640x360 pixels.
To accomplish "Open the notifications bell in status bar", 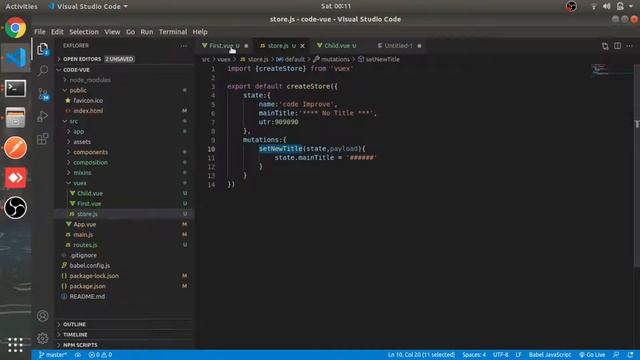I will pyautogui.click(x=631, y=355).
